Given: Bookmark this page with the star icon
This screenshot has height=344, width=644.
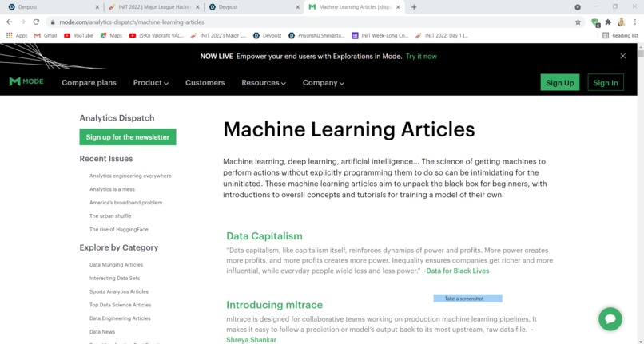Looking at the screenshot, I should 578,22.
